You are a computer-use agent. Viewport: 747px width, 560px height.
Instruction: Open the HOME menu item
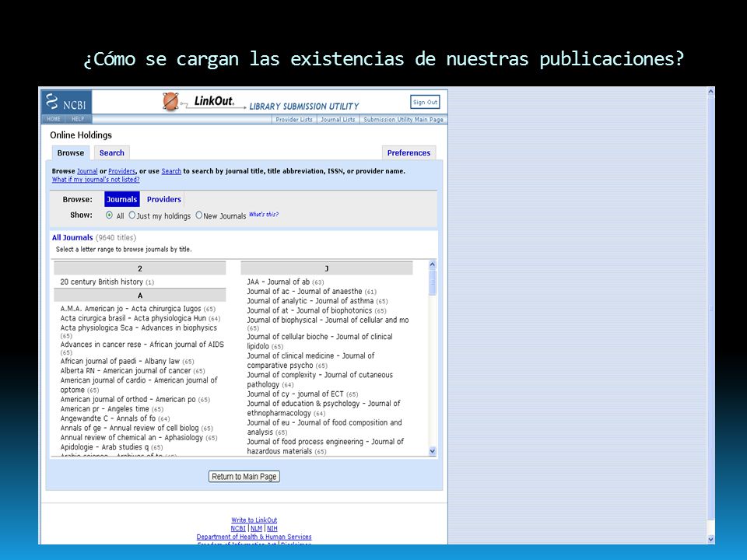pos(54,119)
